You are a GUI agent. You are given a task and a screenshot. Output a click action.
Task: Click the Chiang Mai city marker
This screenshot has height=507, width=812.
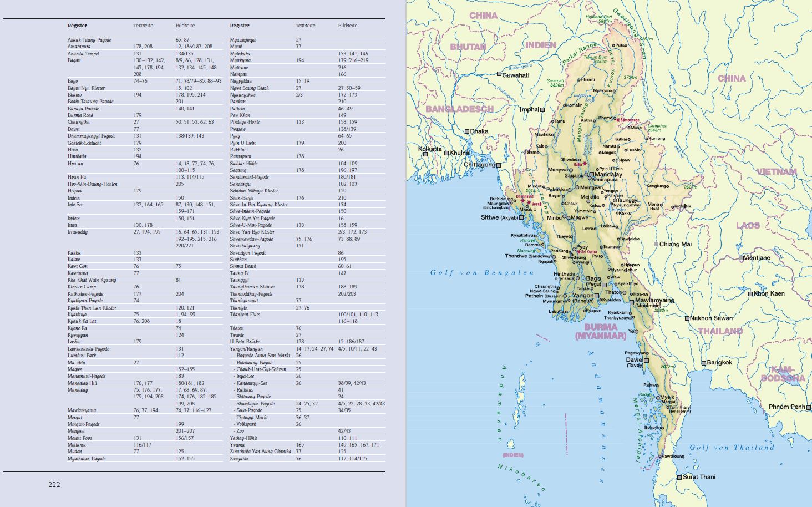656,244
